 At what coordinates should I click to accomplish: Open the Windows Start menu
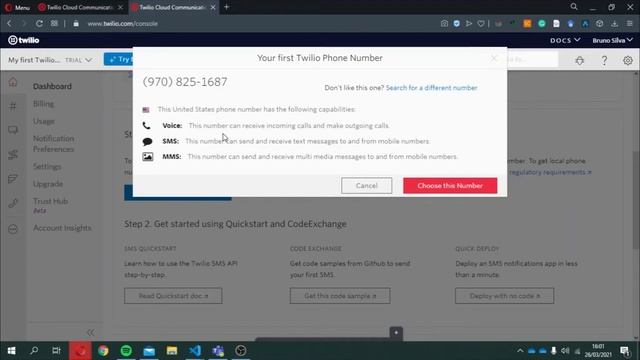pyautogui.click(x=11, y=351)
